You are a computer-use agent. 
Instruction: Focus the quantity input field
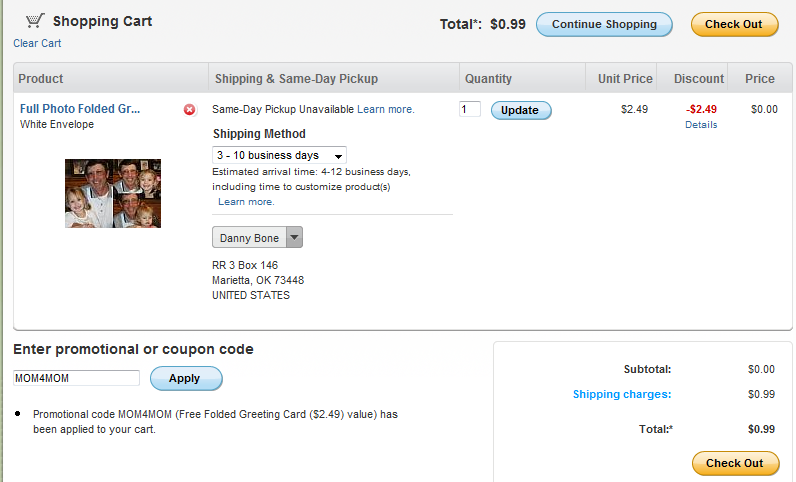[x=470, y=109]
